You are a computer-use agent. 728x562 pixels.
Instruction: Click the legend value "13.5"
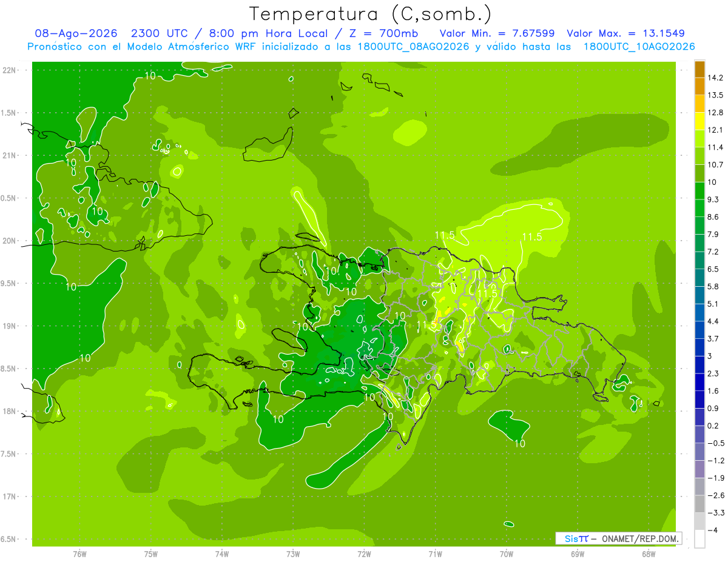(x=715, y=95)
